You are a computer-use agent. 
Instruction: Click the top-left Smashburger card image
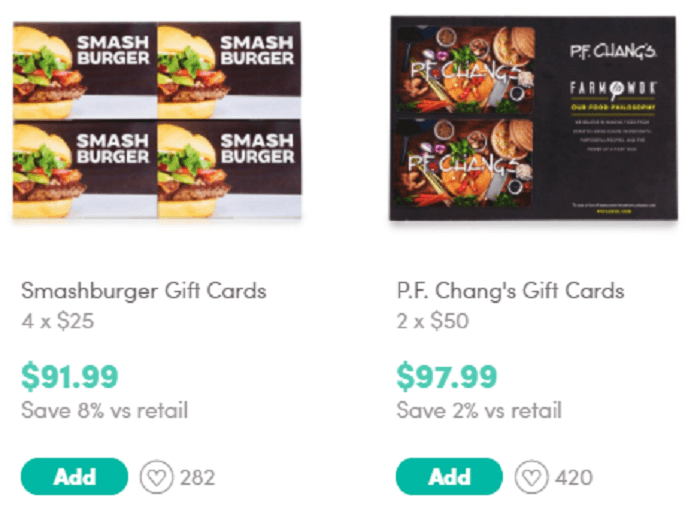coord(85,71)
